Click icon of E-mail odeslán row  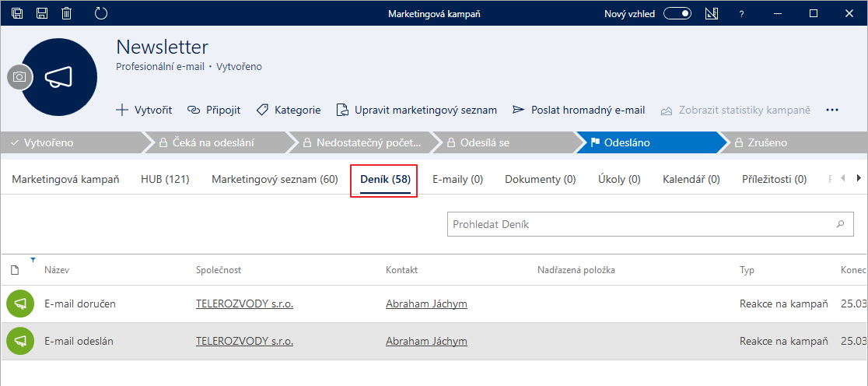click(x=20, y=341)
